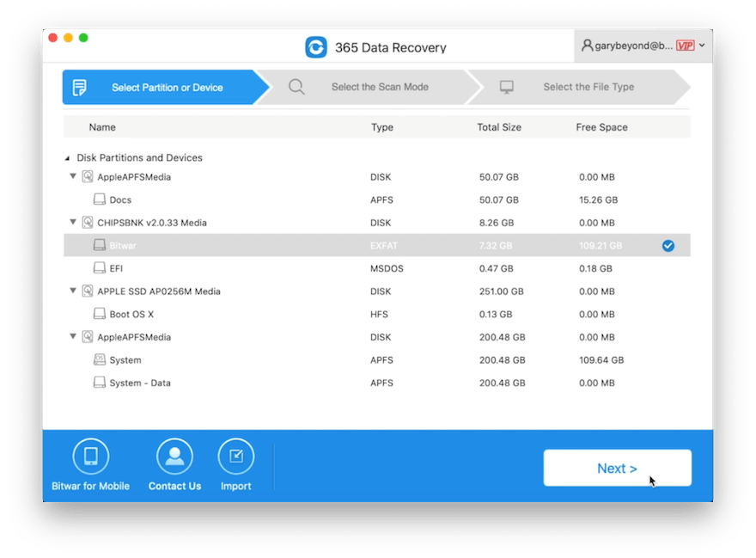Screen dimensions: 756x558
Task: Sort by the Total Size column header
Action: click(x=499, y=127)
